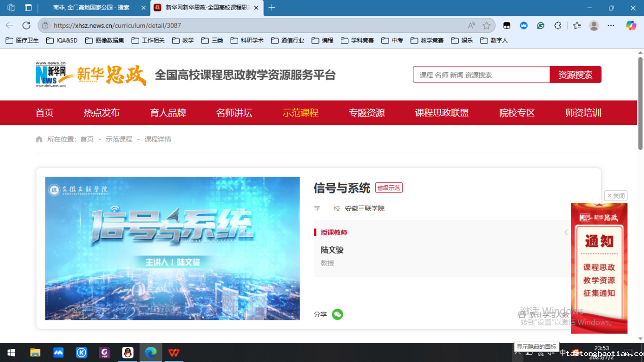Share course via WeChat icon
This screenshot has width=644, height=362.
coord(337,314)
